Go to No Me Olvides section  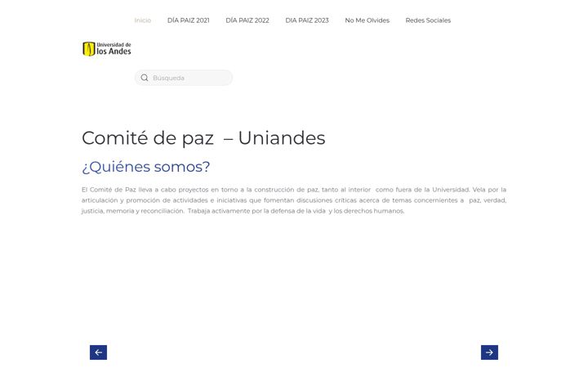pyautogui.click(x=367, y=20)
